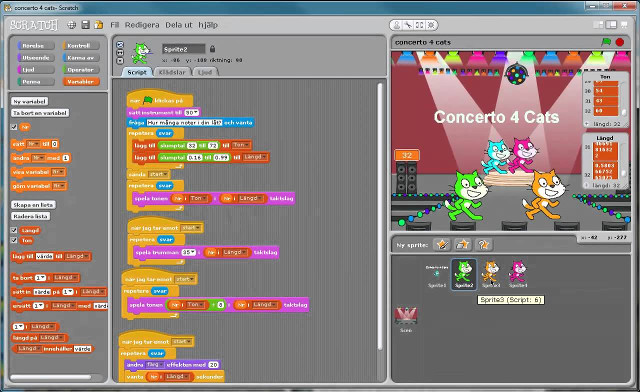Open variable dropdown in 'sätt Nr till' block
The image size is (640, 392).
tap(33, 144)
